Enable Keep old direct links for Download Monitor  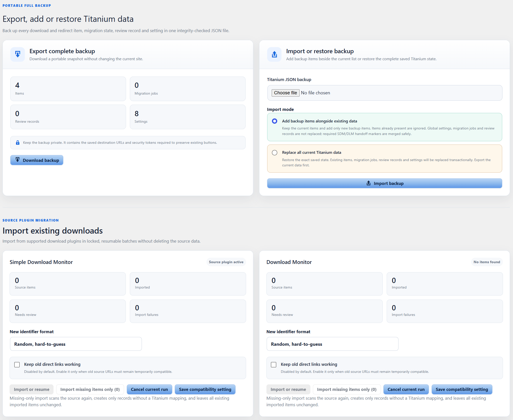(274, 365)
